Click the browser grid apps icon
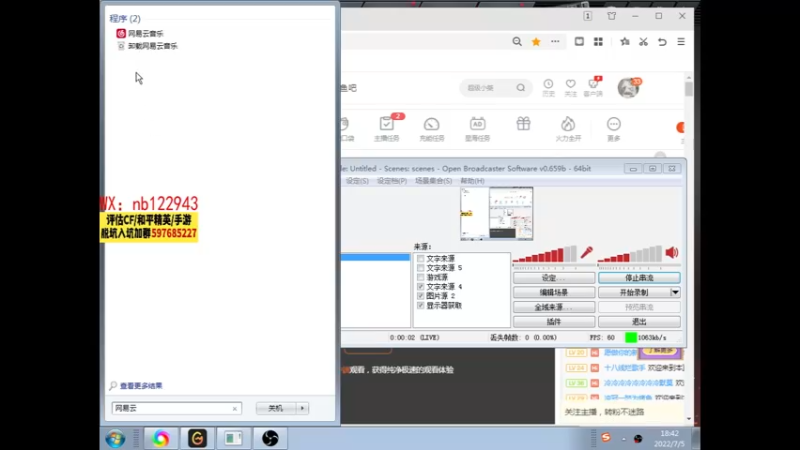This screenshot has width=800, height=450. click(x=598, y=42)
